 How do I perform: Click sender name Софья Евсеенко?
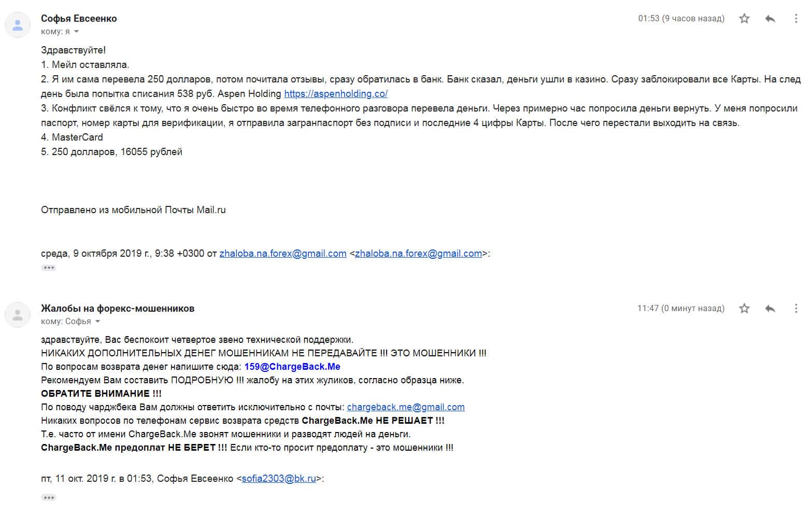pos(79,19)
